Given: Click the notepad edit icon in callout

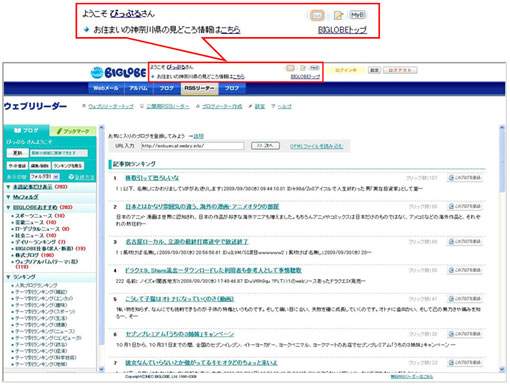Looking at the screenshot, I should click(338, 15).
